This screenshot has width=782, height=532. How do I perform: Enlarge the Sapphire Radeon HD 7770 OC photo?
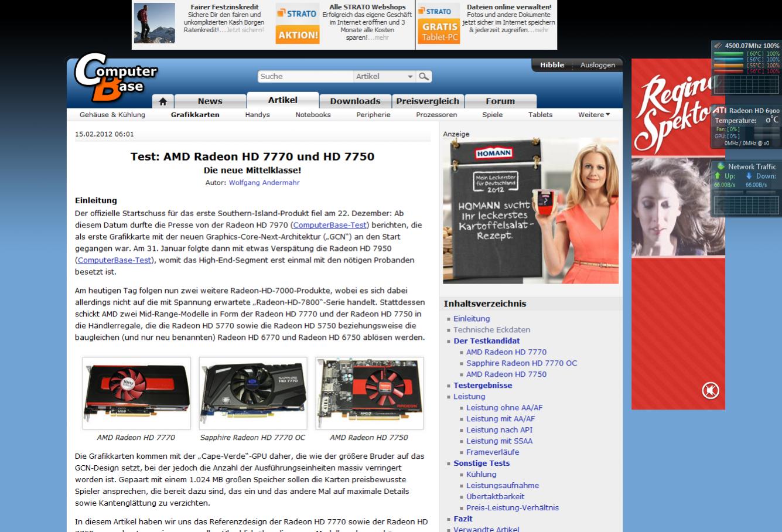pyautogui.click(x=253, y=393)
